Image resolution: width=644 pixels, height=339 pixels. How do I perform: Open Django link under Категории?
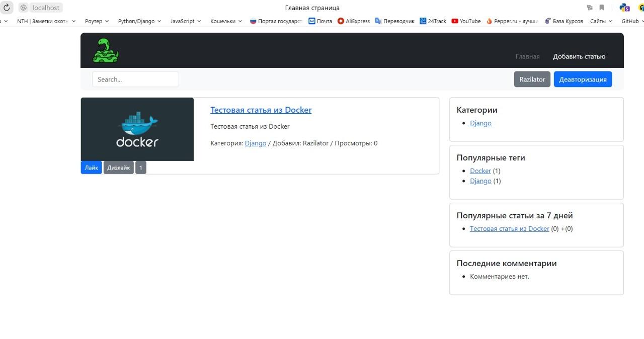(480, 123)
